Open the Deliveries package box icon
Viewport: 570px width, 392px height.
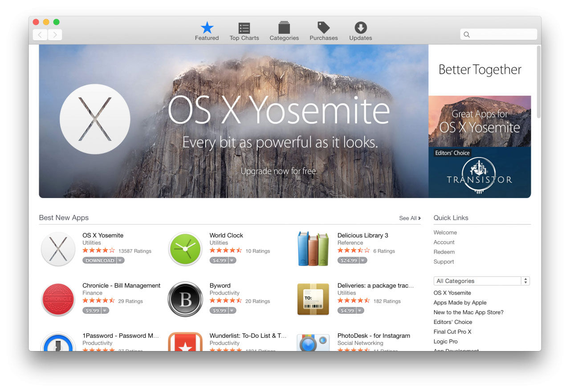[x=313, y=299]
